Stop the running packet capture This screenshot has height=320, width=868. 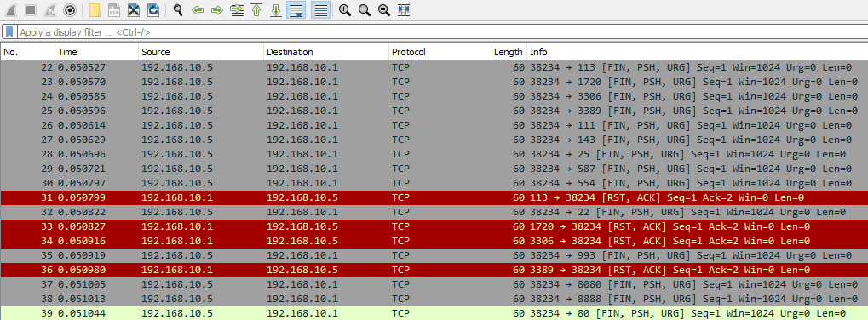point(31,10)
